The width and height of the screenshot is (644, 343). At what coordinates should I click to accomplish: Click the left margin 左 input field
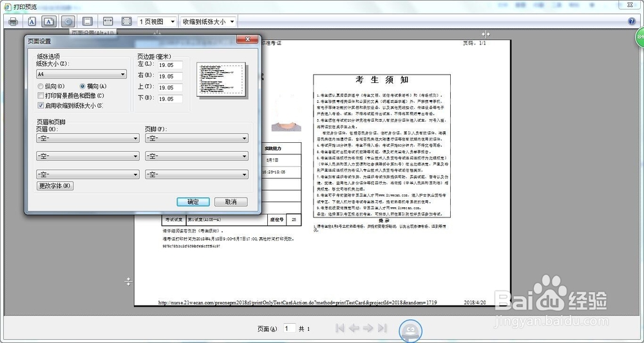pyautogui.click(x=170, y=65)
